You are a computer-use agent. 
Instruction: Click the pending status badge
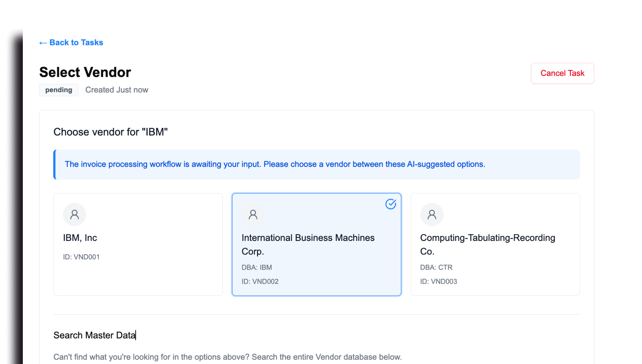59,90
